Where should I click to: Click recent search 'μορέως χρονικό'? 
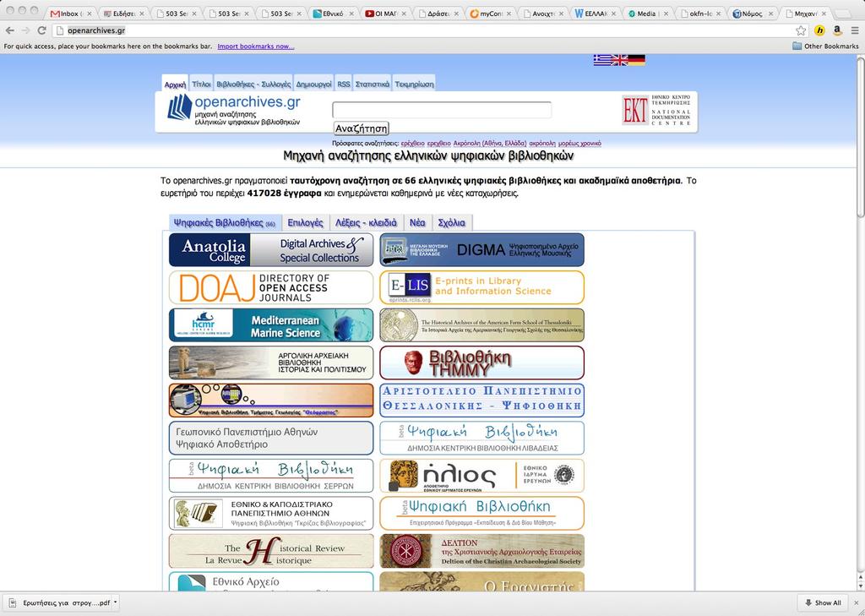click(579, 144)
